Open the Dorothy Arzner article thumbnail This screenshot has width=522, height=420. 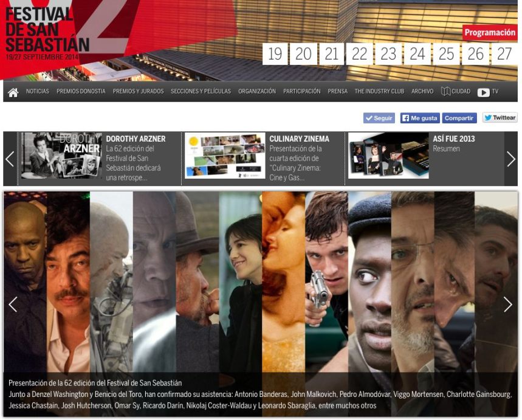[61, 156]
